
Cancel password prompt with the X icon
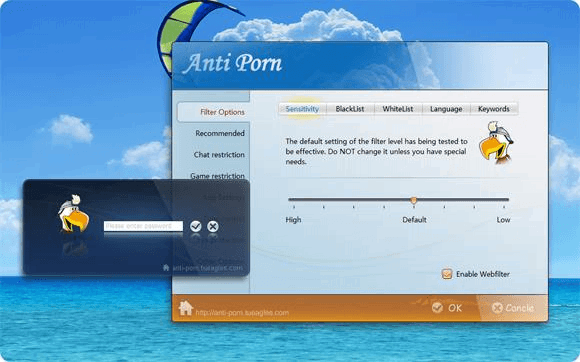tap(213, 226)
